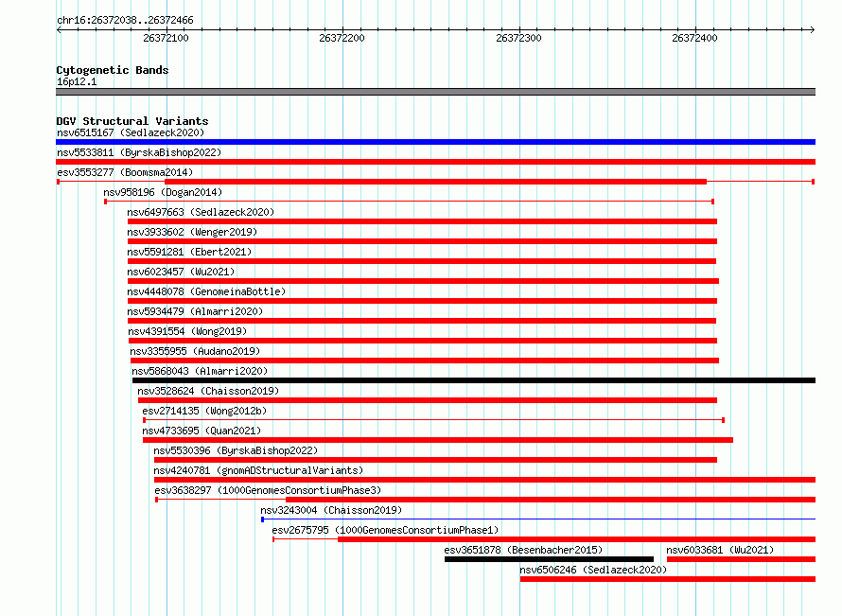The height and width of the screenshot is (616, 842).
Task: Select esv2675795 (1000GenomesConsortiumPhase1) label
Action: tap(385, 530)
